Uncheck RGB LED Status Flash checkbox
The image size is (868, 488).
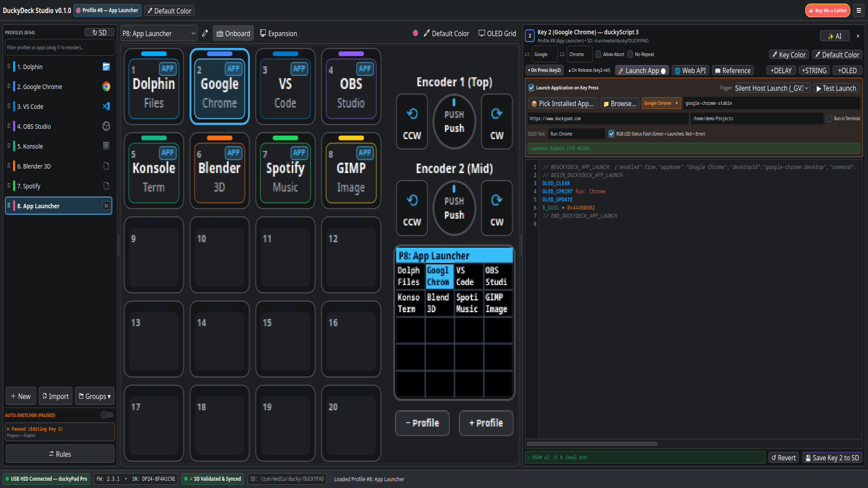(611, 134)
